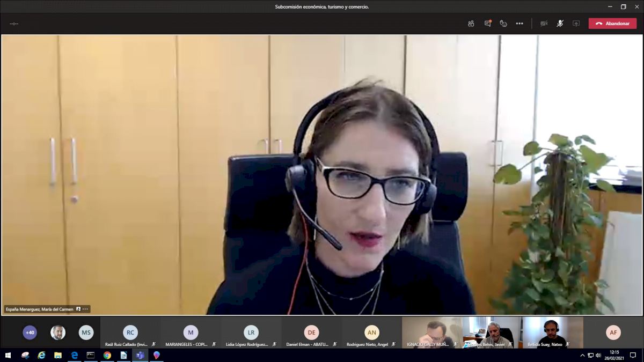The image size is (644, 362).
Task: Open the Windows notification center icon
Action: 633,355
